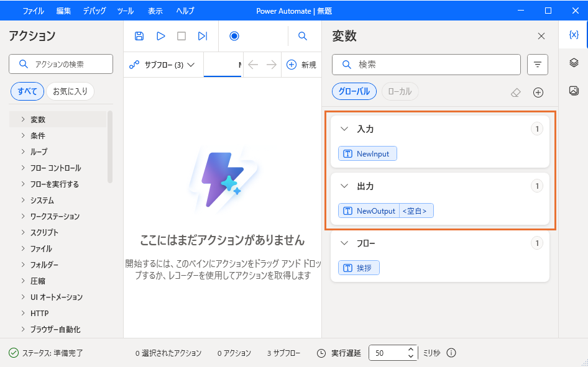The width and height of the screenshot is (588, 367).
Task: Open the Images panel icon
Action: pyautogui.click(x=574, y=91)
